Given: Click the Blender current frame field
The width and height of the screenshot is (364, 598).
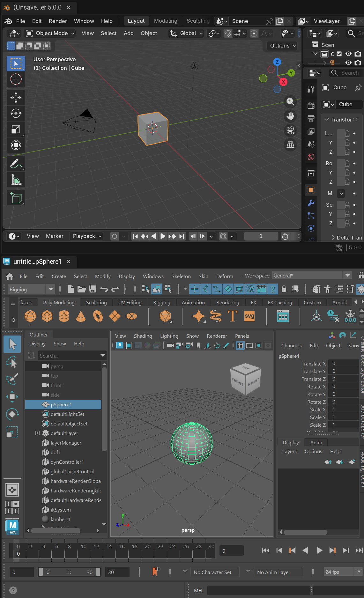Looking at the screenshot, I should click(261, 236).
